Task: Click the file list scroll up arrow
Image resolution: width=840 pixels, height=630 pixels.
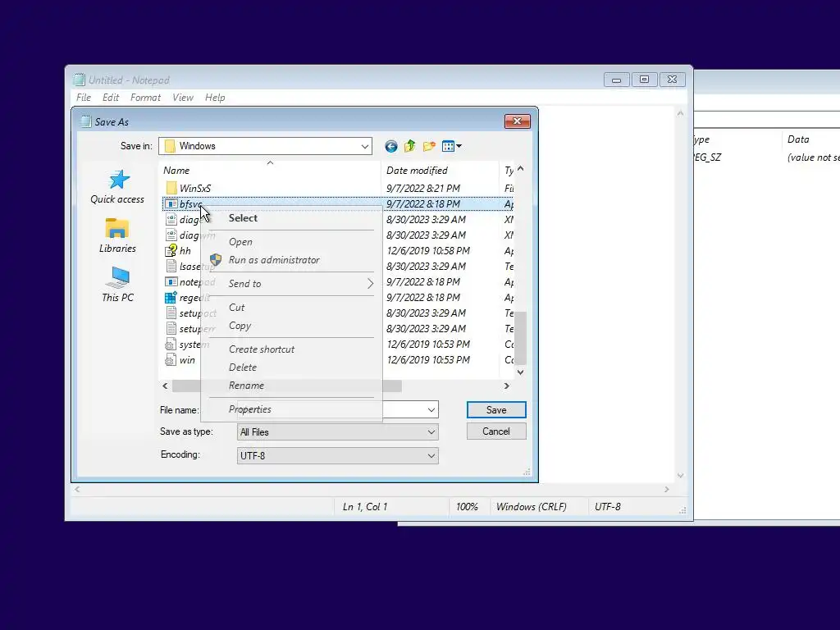Action: tap(520, 169)
